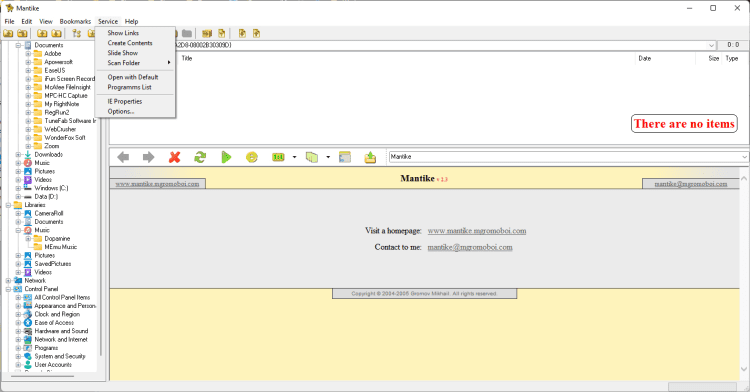Screen dimensions: 750x392
Task: Select the Dopamine folder in tree
Action: coord(57,239)
